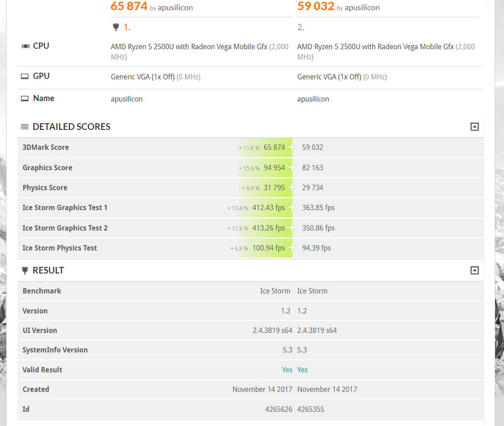Click the CPU chip icon

click(25, 46)
